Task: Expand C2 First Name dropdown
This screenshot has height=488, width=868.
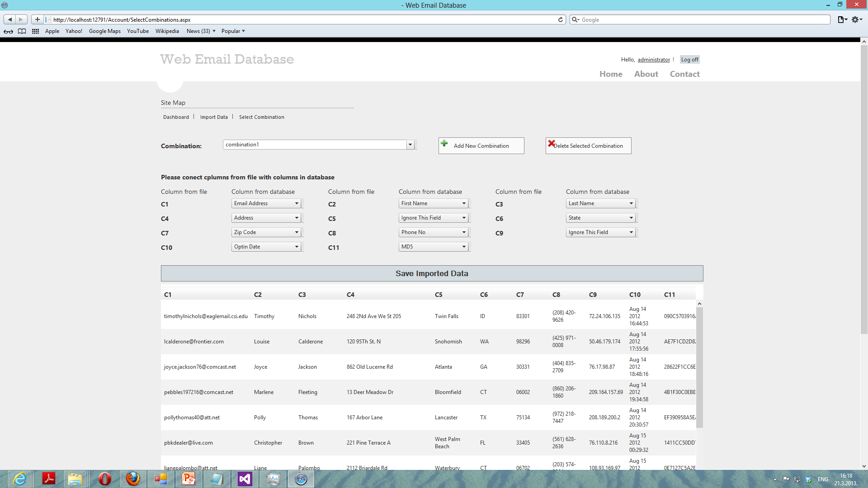Action: click(x=434, y=203)
